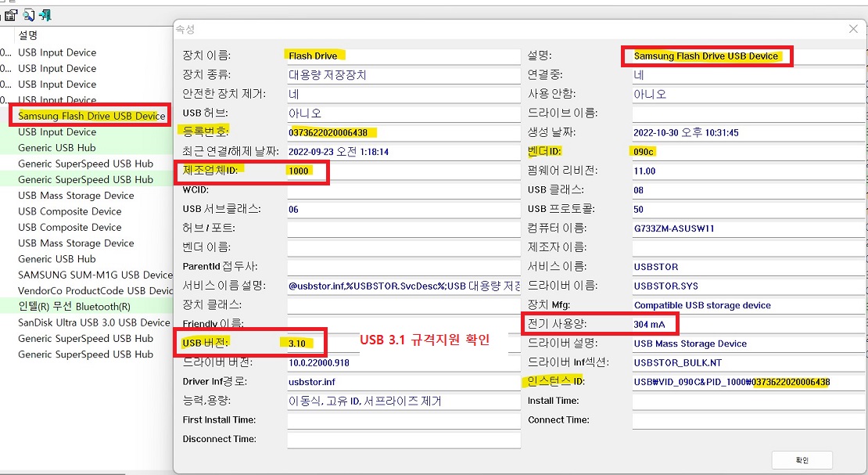
Task: Click the Driver Inf경로 field usbstor.inf
Action: [404, 382]
